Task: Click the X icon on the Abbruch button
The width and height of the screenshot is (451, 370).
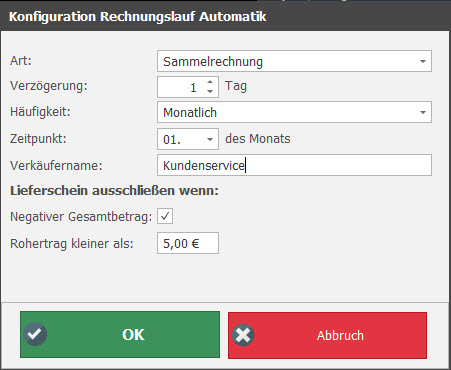Action: (243, 335)
